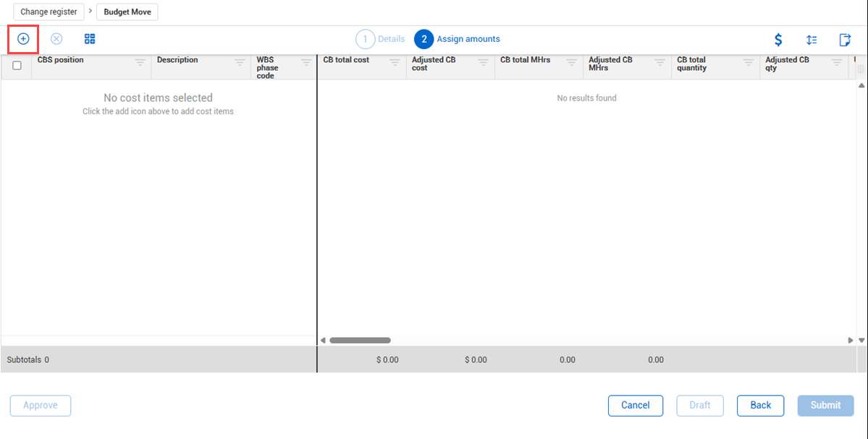
Task: Open WBS phase code column filter
Action: click(306, 63)
